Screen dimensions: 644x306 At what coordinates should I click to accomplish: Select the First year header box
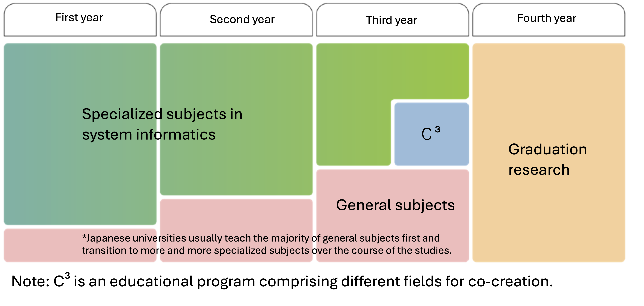pos(80,20)
